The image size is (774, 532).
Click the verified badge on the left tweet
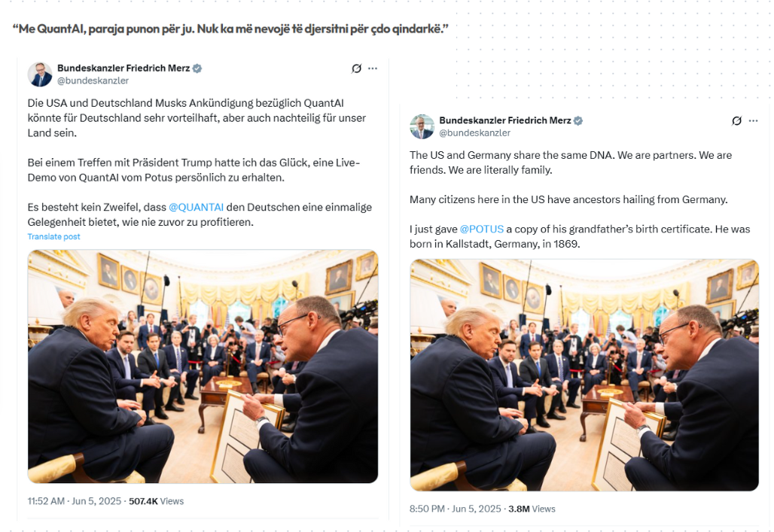click(197, 68)
